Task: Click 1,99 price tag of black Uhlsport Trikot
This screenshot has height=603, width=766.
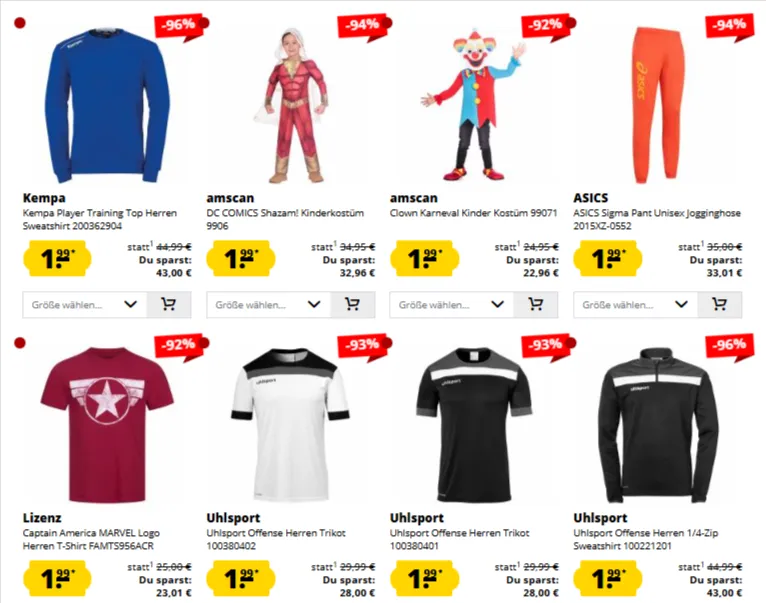Action: (x=424, y=579)
